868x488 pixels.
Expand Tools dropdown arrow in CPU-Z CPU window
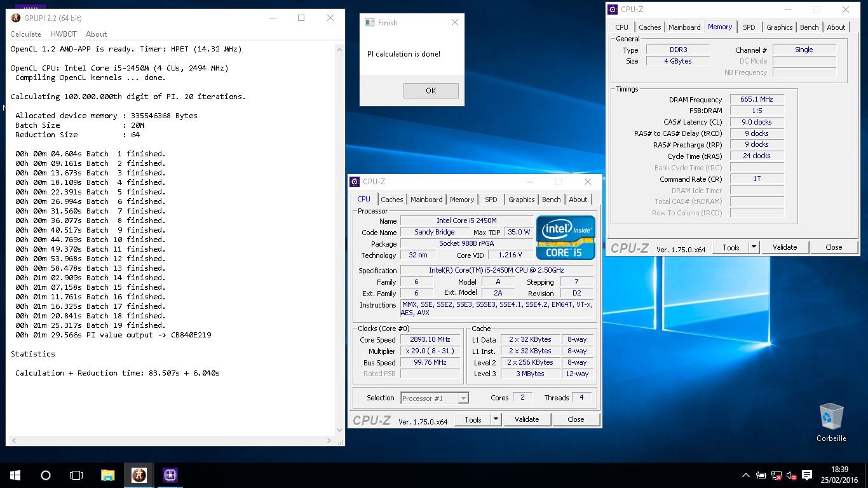pos(496,419)
